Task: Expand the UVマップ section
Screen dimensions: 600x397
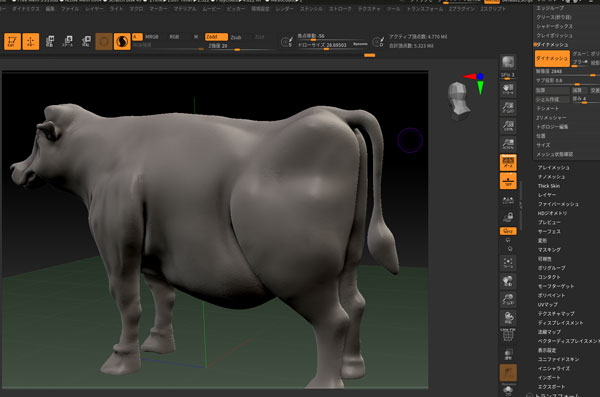Action: click(548, 305)
